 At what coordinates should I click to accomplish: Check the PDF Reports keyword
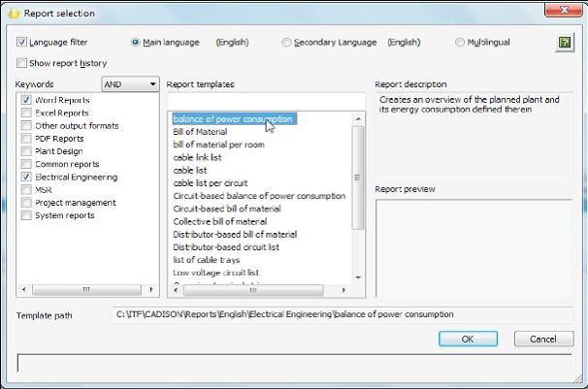point(26,139)
